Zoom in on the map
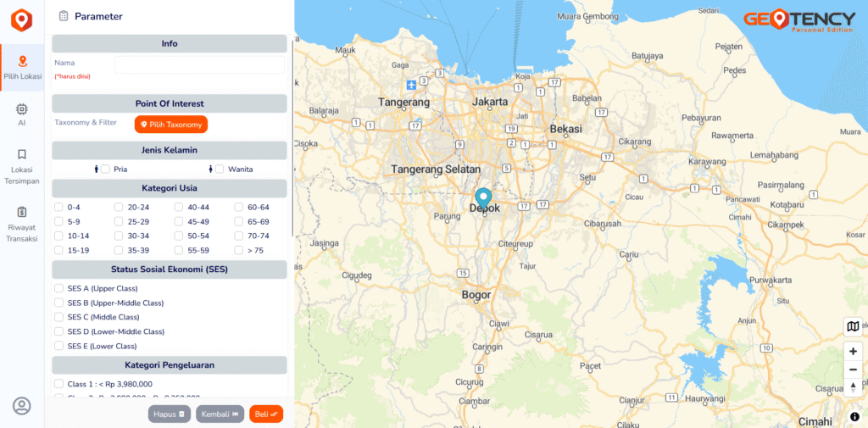This screenshot has height=428, width=868. [x=853, y=352]
